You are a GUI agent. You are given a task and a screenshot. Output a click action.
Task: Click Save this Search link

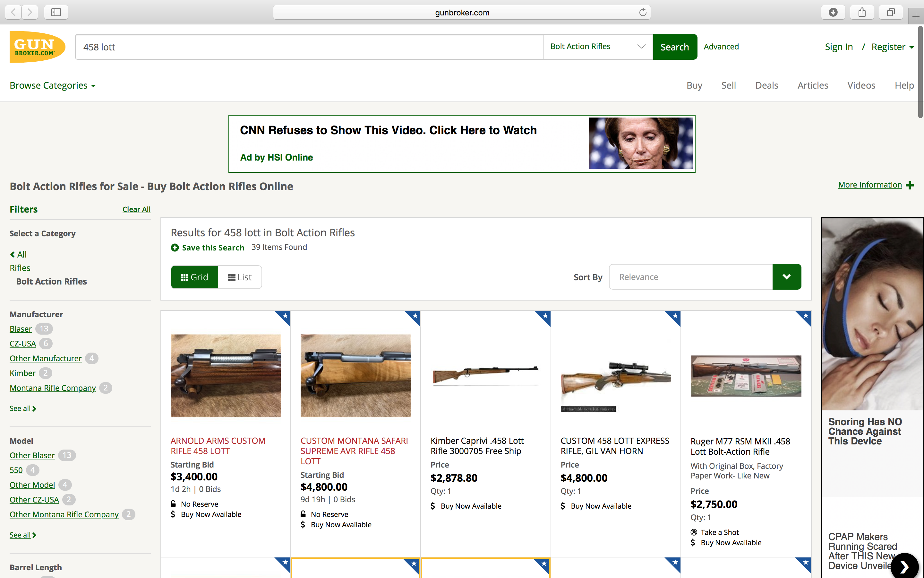point(213,247)
